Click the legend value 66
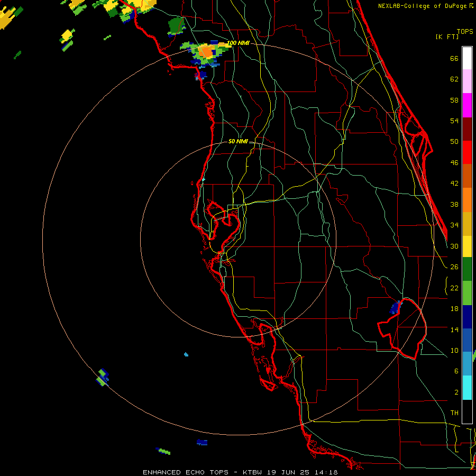The width and height of the screenshot is (476, 476). 454,58
